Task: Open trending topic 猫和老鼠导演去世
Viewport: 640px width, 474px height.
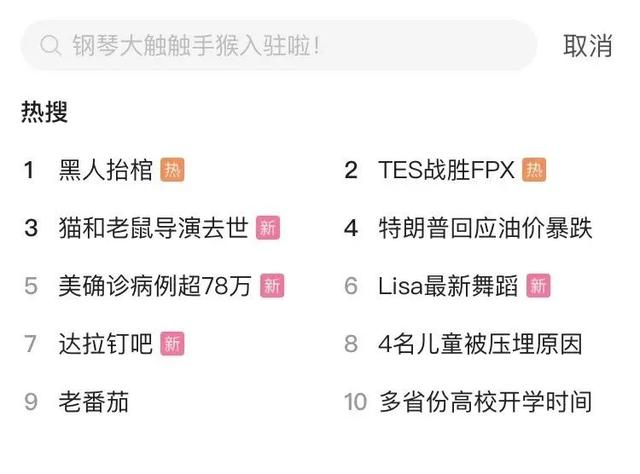Action: point(153,228)
